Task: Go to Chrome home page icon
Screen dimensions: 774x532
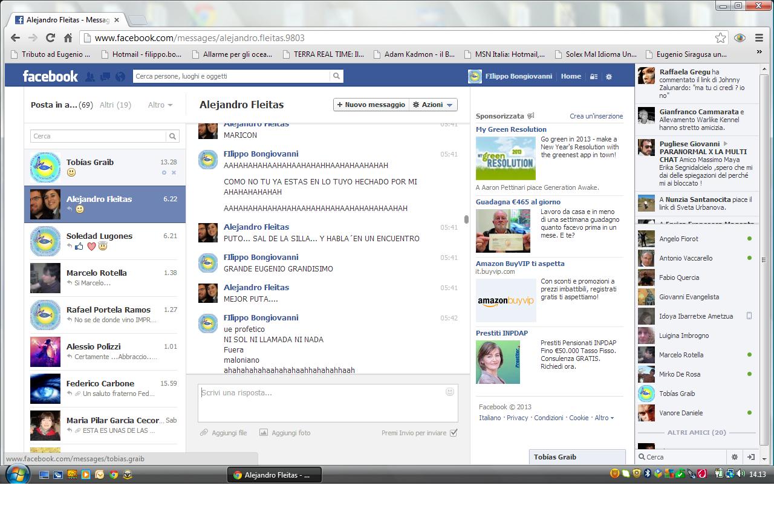Action: pyautogui.click(x=68, y=37)
